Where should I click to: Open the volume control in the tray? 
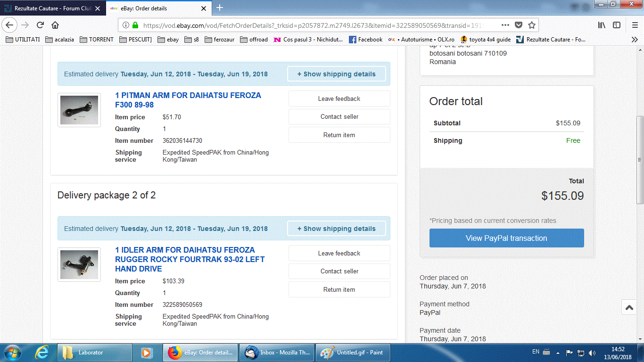592,353
